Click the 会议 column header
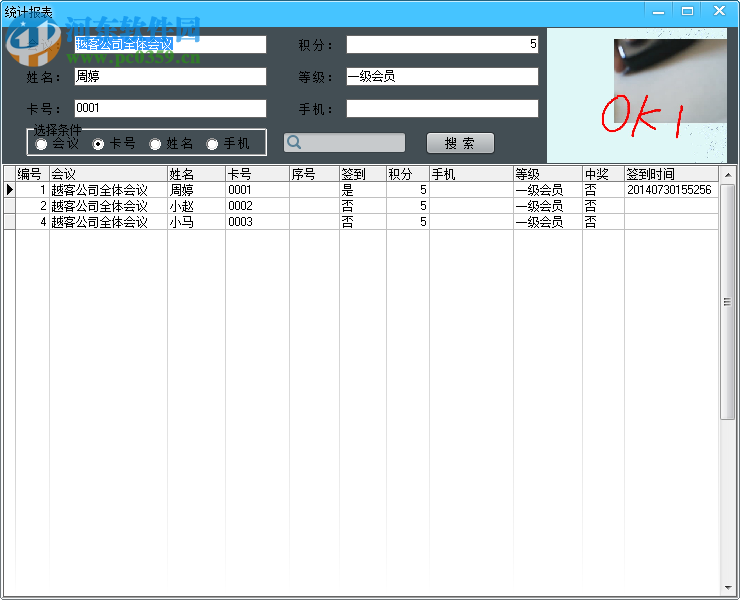Image resolution: width=740 pixels, height=600 pixels. (x=109, y=174)
